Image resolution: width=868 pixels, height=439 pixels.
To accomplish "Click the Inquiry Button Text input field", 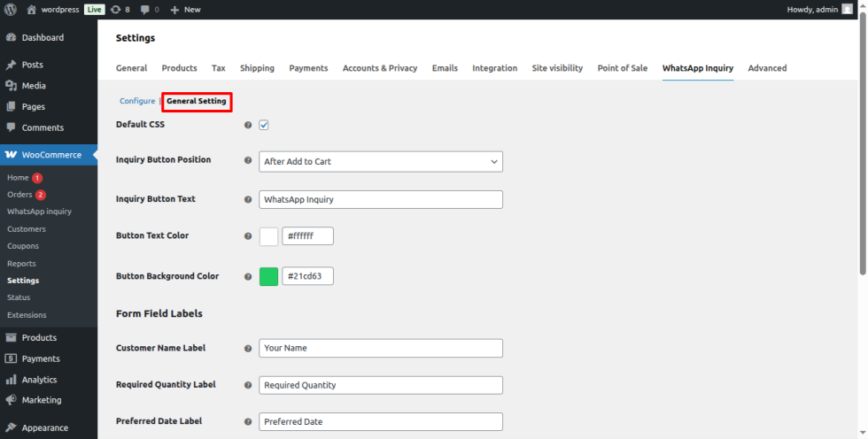I will 381,200.
